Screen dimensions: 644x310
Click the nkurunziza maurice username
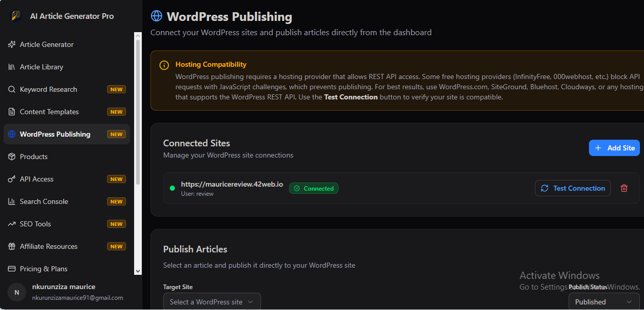click(64, 287)
